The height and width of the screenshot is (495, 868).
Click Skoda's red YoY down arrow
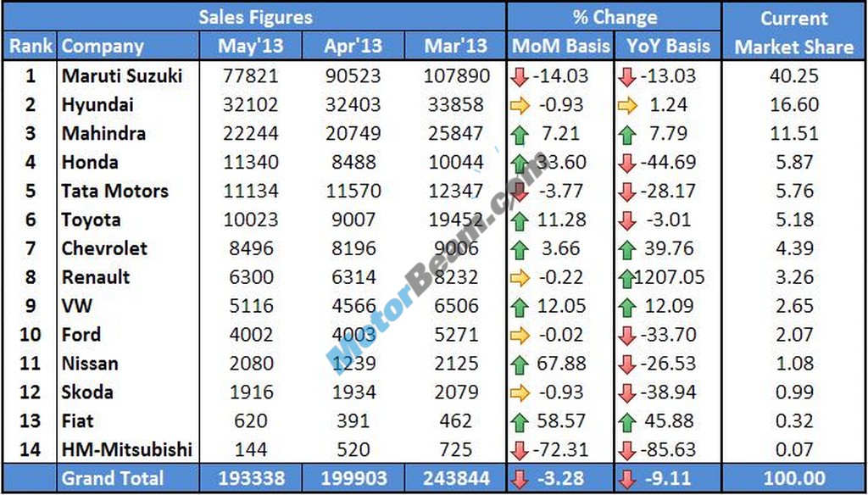click(x=627, y=393)
